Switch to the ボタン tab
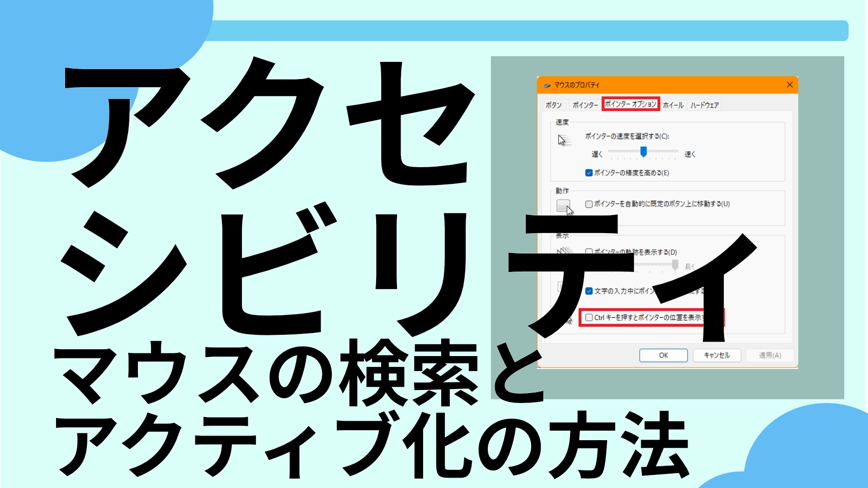The image size is (868, 488). click(x=553, y=105)
